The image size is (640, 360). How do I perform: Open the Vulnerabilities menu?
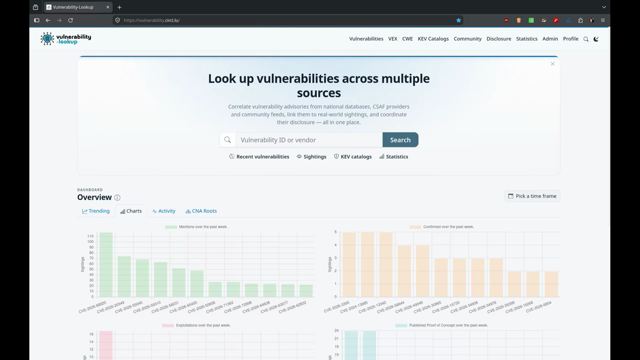pyautogui.click(x=366, y=39)
